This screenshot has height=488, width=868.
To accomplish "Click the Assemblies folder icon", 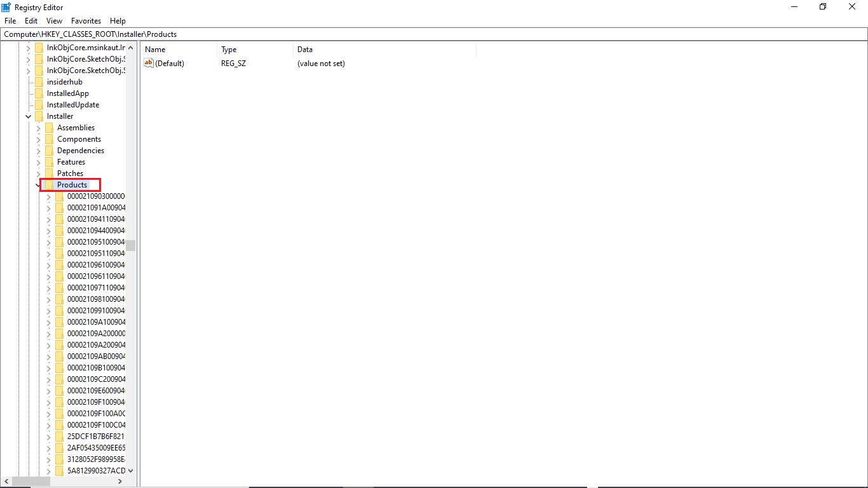I will click(x=50, y=128).
